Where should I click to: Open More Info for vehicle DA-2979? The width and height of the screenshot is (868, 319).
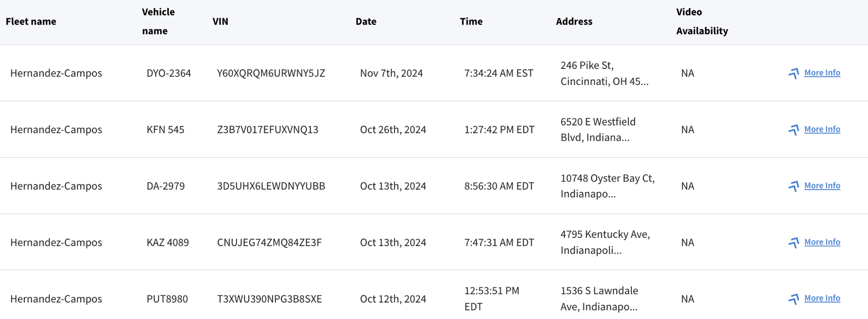coord(822,186)
